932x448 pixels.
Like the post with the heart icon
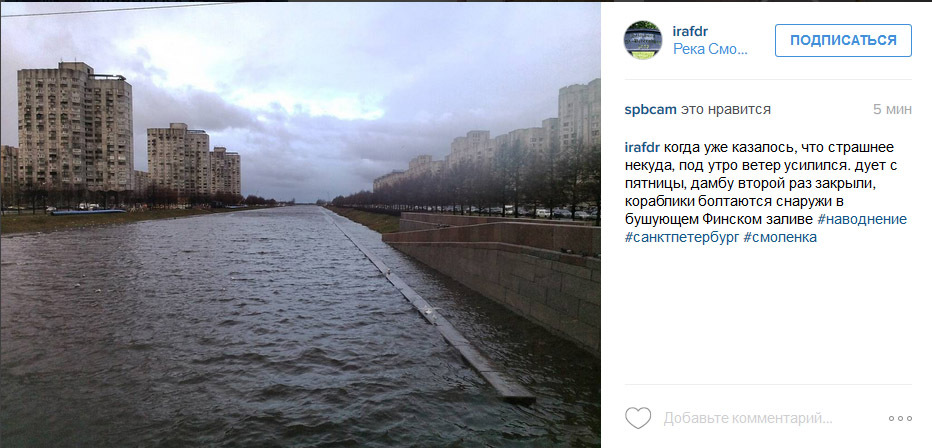tap(638, 418)
